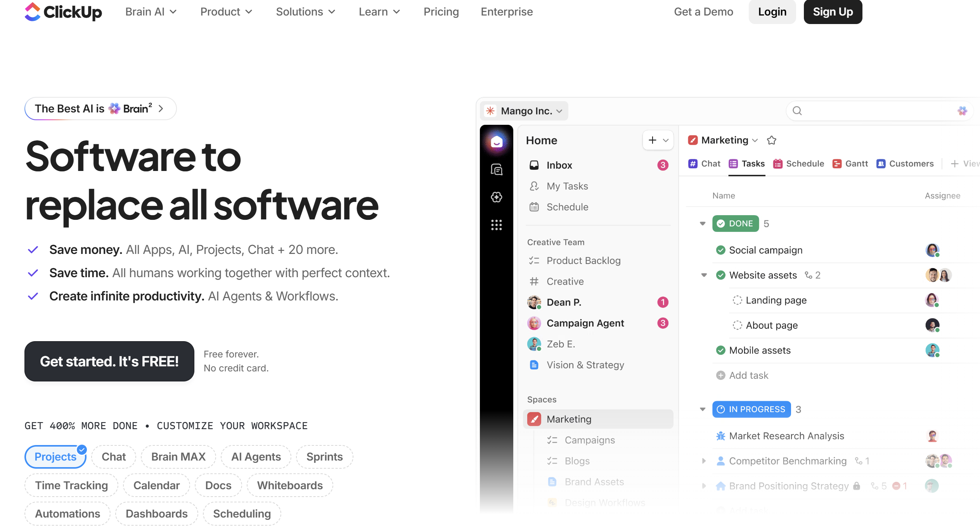
Task: Click the Login button
Action: point(772,12)
